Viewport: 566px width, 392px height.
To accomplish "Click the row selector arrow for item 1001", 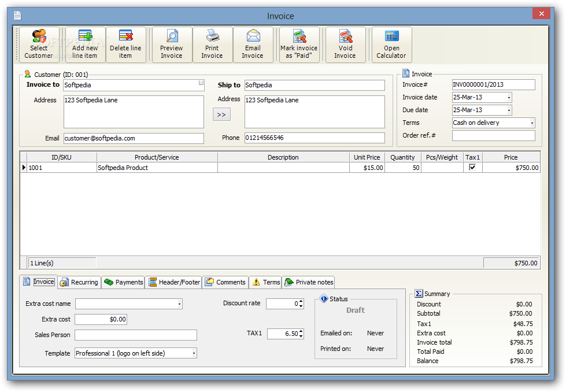I will (24, 168).
